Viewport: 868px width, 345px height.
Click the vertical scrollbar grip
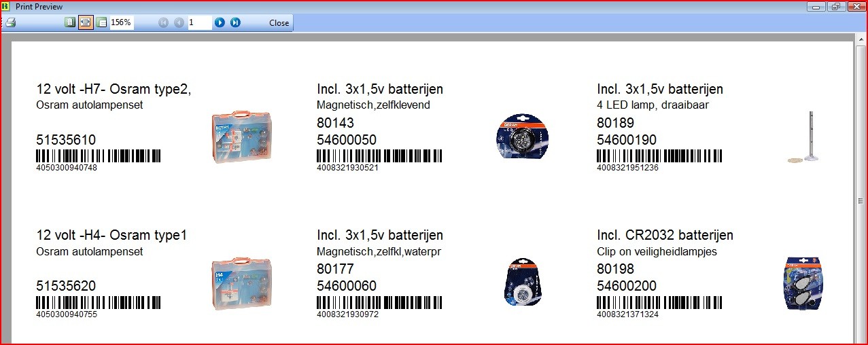(861, 201)
